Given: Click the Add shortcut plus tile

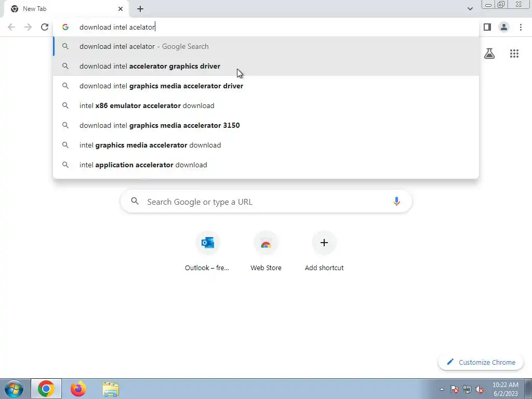Looking at the screenshot, I should pos(324,251).
